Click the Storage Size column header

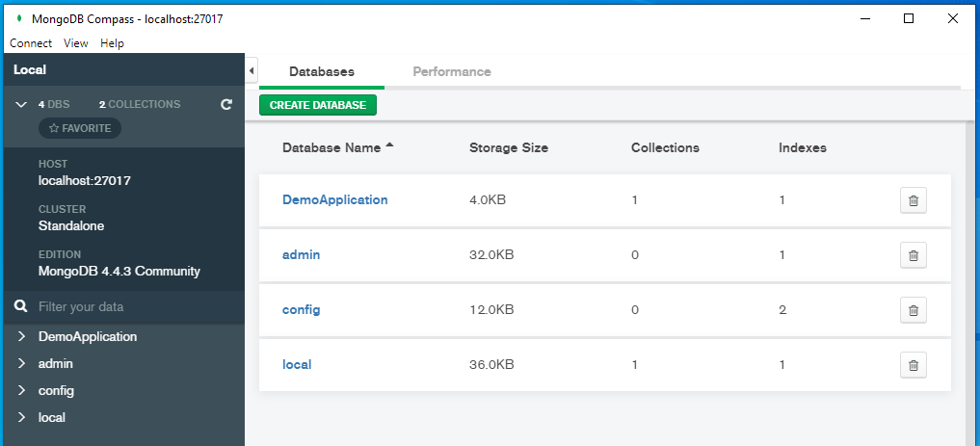click(509, 148)
